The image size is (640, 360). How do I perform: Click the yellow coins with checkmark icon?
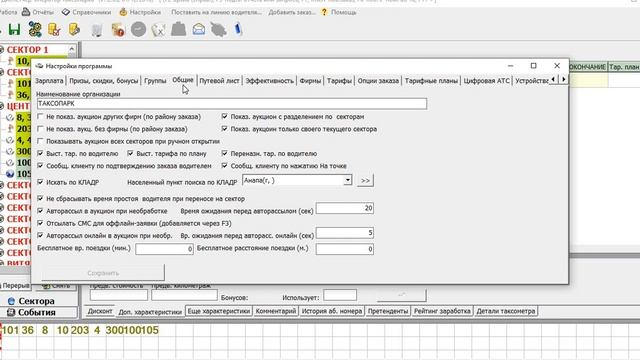[x=54, y=29]
